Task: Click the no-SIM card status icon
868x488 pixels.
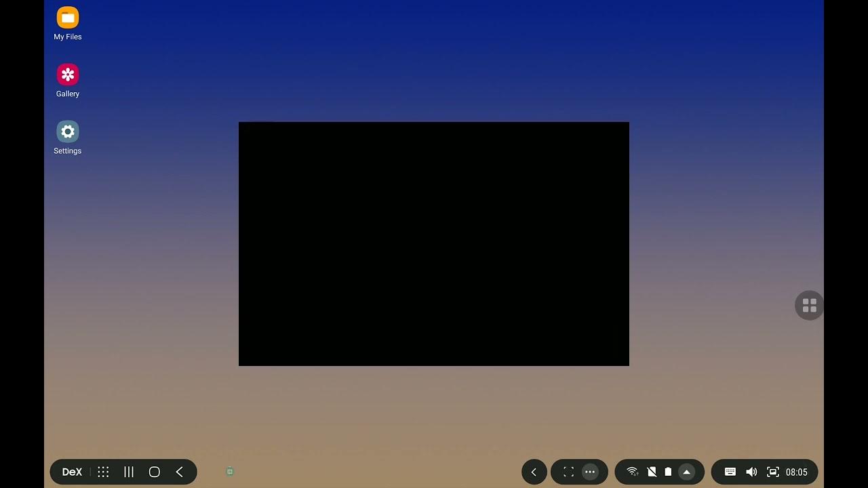Action: [652, 472]
